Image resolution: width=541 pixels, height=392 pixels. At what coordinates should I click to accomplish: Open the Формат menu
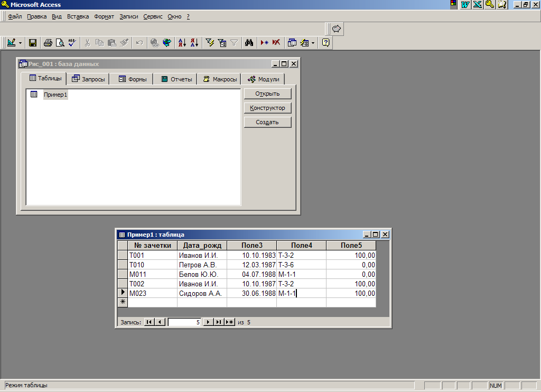[x=104, y=16]
